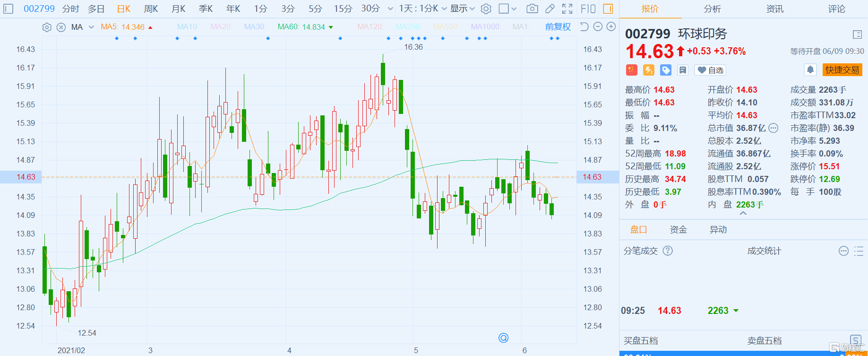
Task: Toggle MA60 line visibility
Action: pos(301,27)
